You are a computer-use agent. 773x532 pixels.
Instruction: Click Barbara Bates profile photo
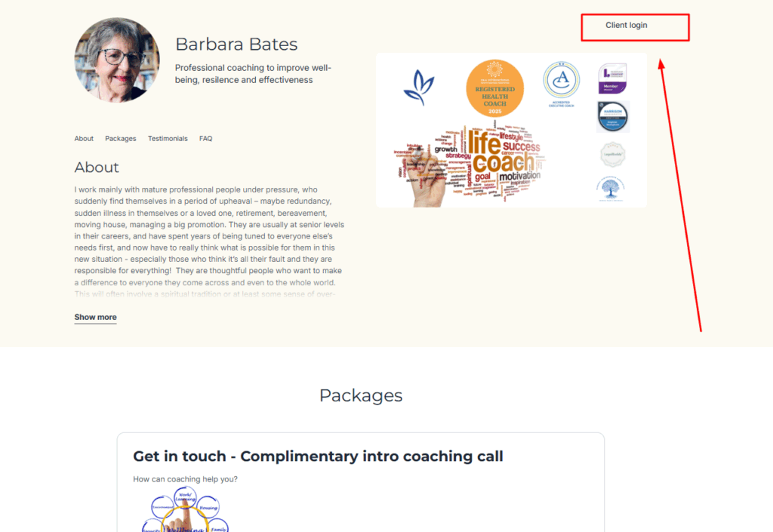coord(117,60)
